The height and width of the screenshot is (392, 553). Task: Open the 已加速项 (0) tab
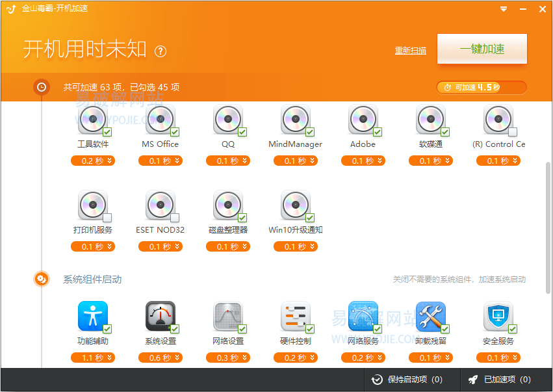(x=506, y=380)
